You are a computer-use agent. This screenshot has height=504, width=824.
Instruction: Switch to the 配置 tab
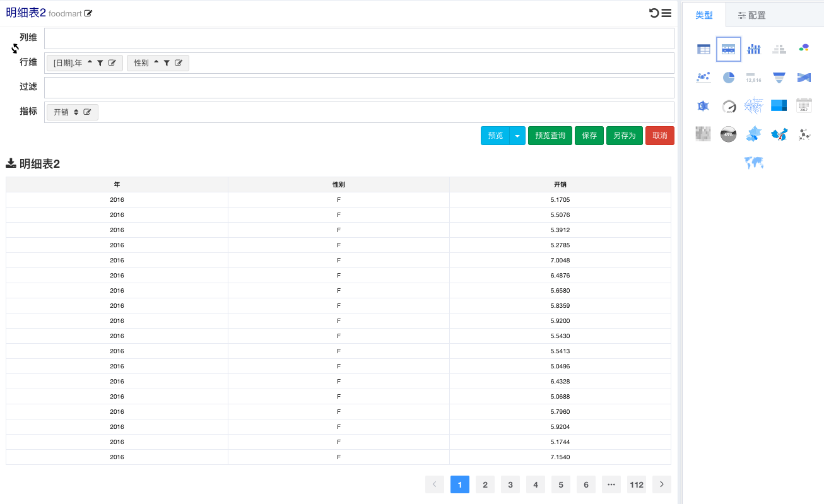(752, 15)
